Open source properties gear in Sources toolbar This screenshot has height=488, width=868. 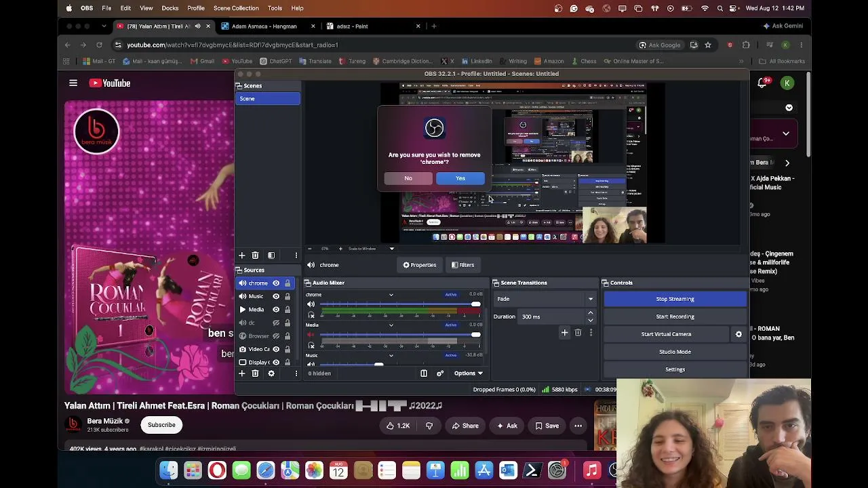(271, 373)
